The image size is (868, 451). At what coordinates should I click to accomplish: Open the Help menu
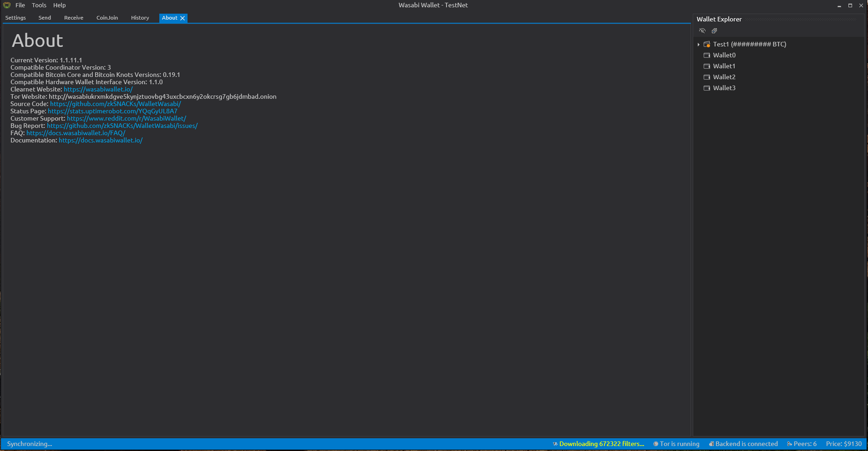point(60,5)
